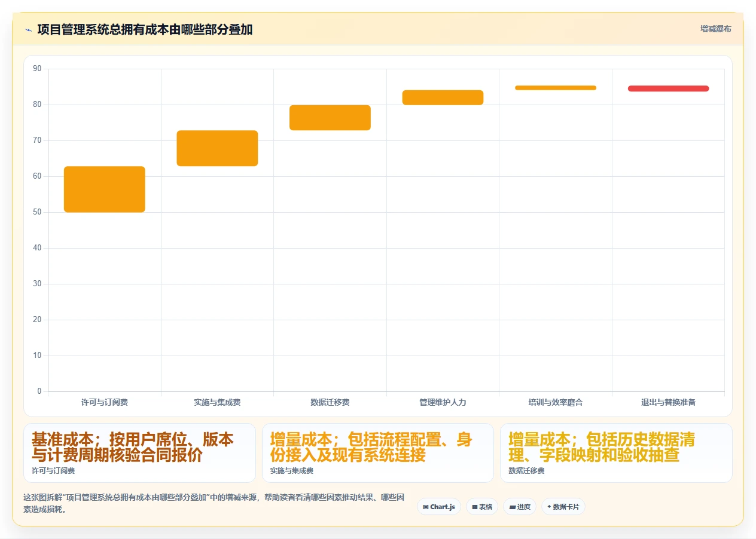Click the 实施与集成费 waterfall bar
Viewport: 756px width, 539px height.
click(x=217, y=148)
